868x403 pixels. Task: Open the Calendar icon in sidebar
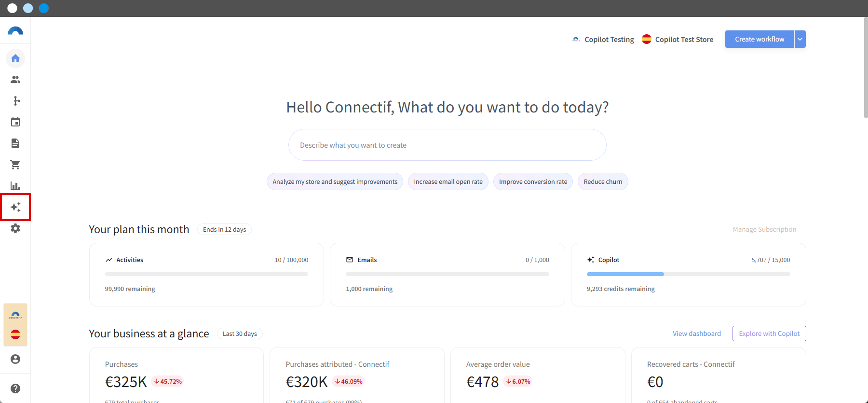coord(15,122)
